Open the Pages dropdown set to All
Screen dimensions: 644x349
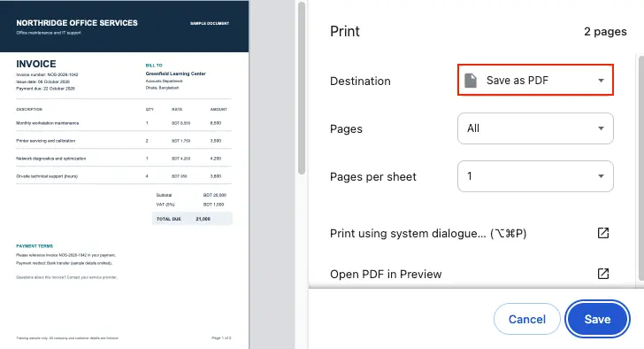(x=535, y=128)
